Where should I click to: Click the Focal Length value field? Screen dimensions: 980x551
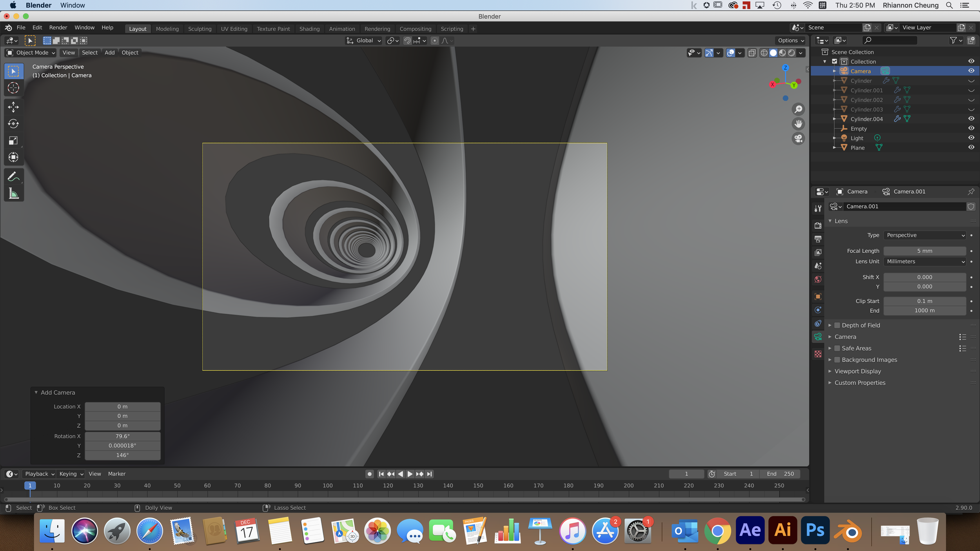[924, 251]
